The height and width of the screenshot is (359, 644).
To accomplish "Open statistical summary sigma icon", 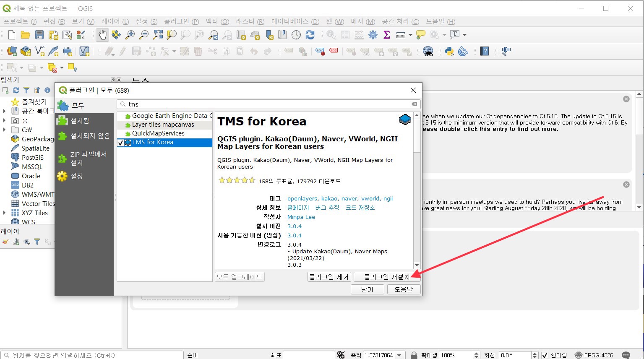I will coord(387,35).
